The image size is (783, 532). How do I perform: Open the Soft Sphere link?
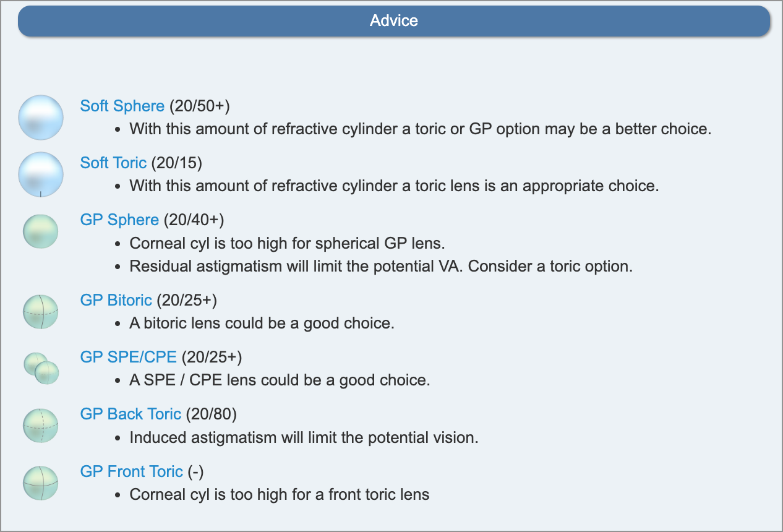(x=122, y=106)
